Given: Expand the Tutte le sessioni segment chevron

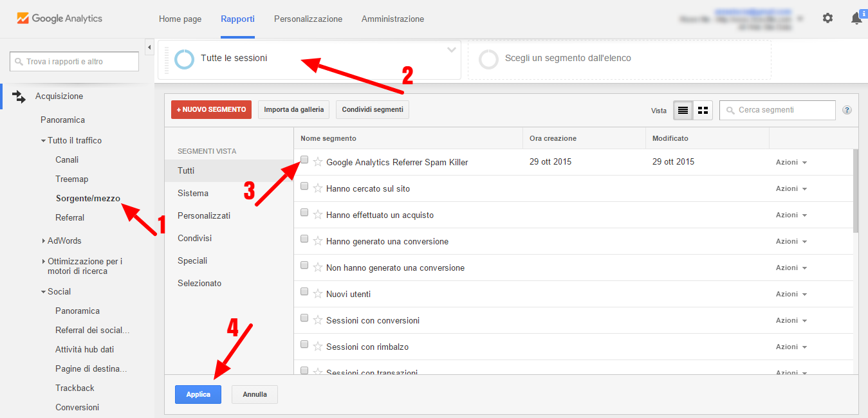Looking at the screenshot, I should click(x=452, y=50).
